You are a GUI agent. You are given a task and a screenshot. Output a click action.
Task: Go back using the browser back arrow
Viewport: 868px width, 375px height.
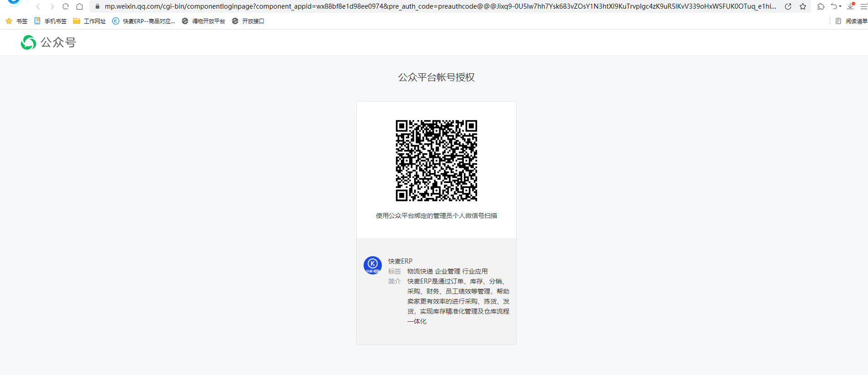pos(38,6)
